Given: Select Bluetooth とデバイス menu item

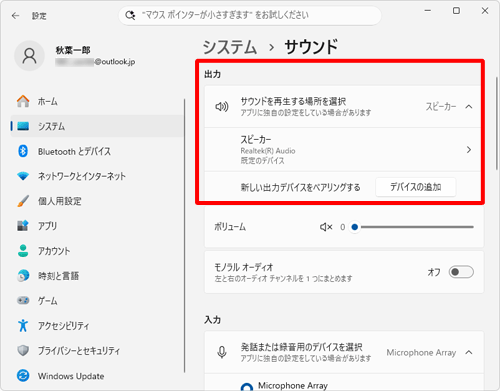Looking at the screenshot, I should click(x=97, y=151).
